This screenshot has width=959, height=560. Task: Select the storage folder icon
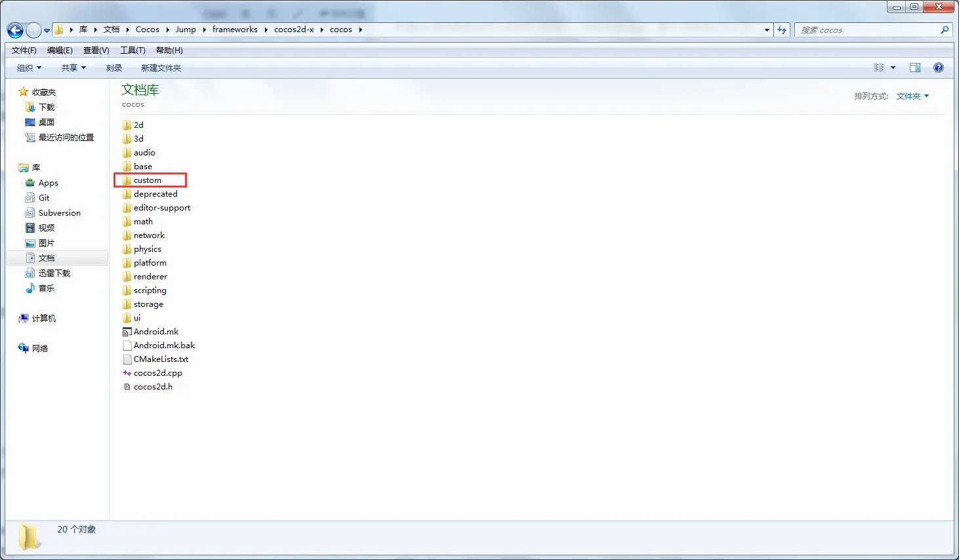127,304
